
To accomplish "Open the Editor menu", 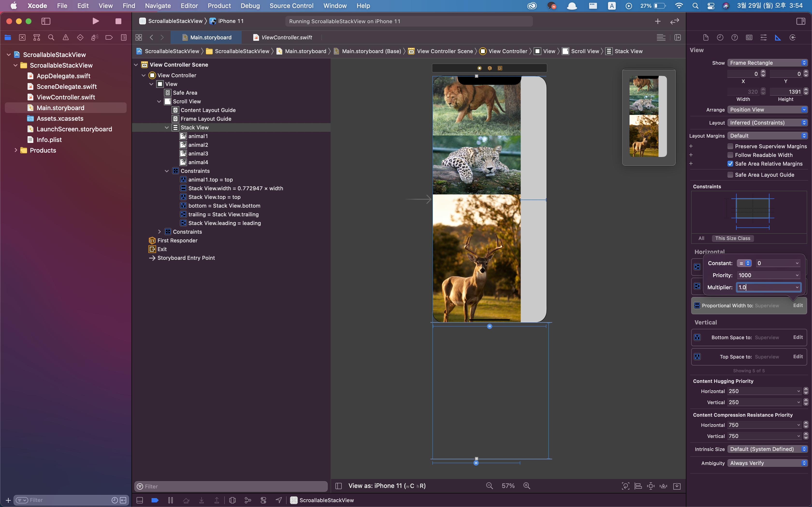I will pos(189,6).
